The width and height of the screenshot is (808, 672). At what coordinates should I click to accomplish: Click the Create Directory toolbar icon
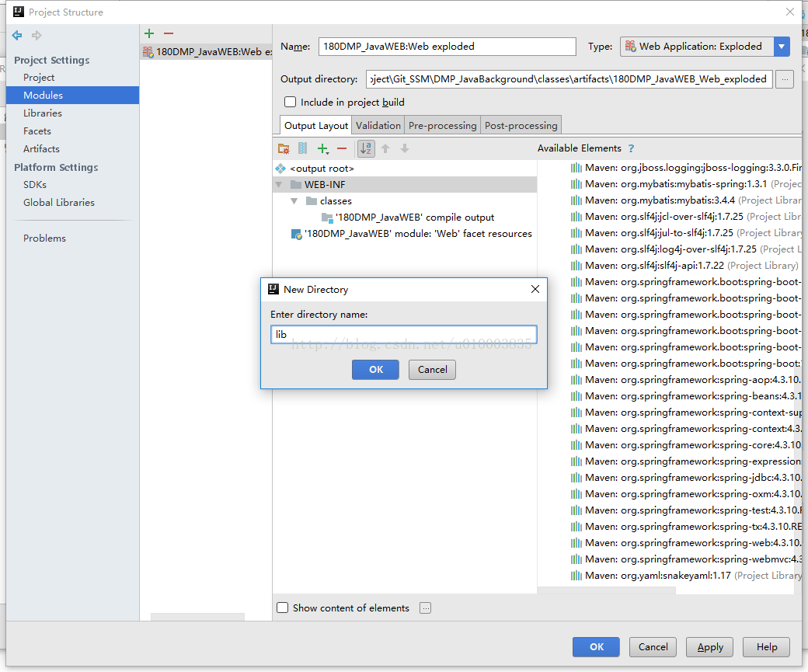click(284, 148)
